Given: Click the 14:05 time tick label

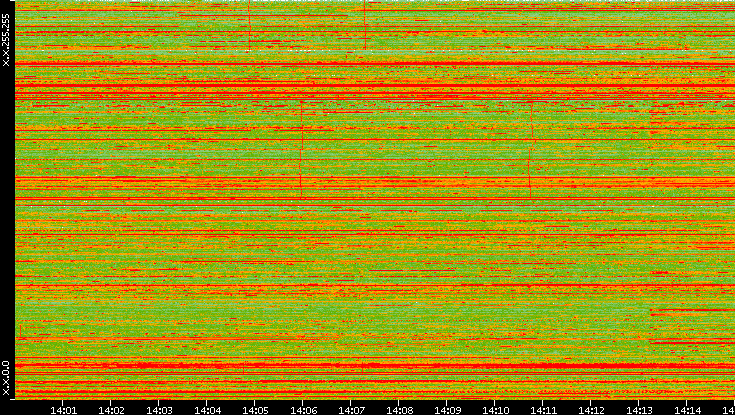Looking at the screenshot, I should tap(255, 410).
